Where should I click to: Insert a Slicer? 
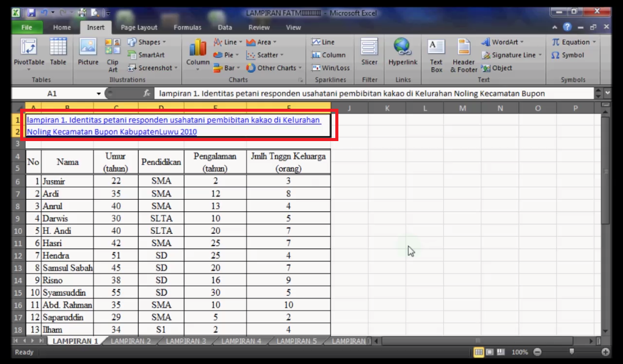pyautogui.click(x=369, y=52)
